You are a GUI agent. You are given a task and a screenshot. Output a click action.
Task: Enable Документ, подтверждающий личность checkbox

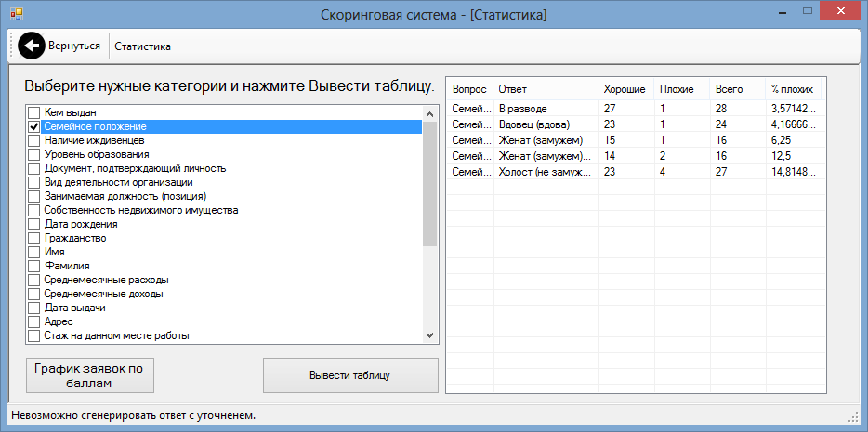[x=34, y=168]
